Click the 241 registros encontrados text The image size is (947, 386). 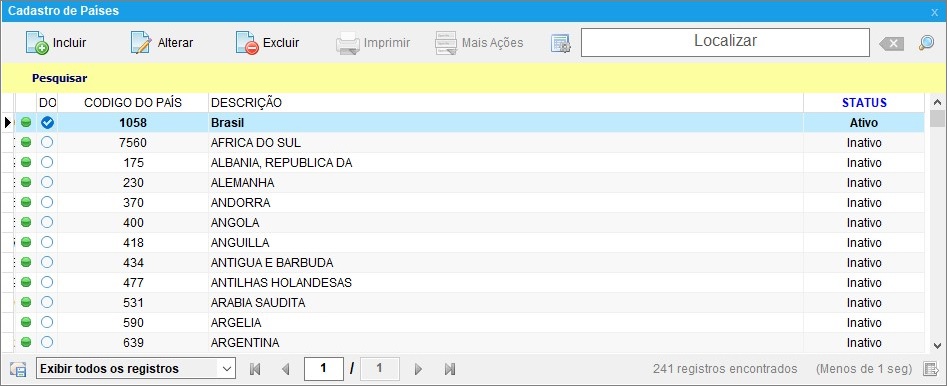point(725,368)
